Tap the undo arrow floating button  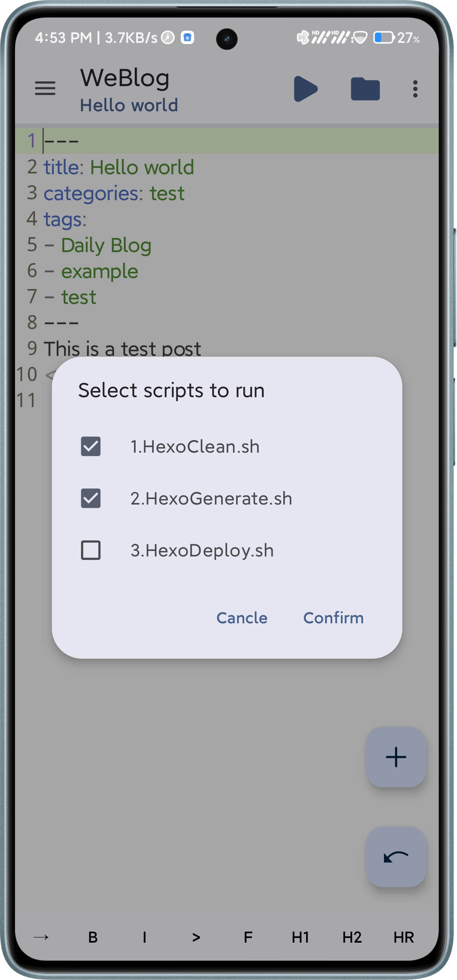396,857
